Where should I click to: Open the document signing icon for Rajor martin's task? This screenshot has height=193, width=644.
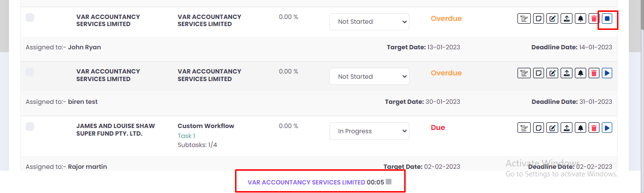point(524,128)
